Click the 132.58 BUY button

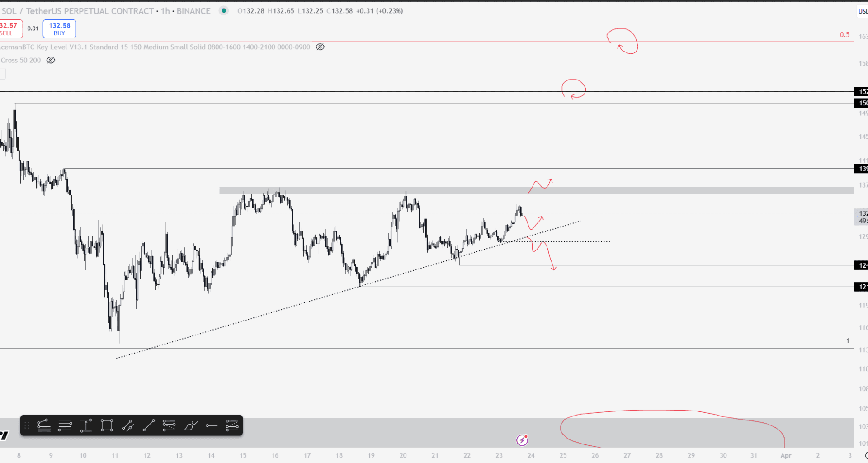pos(60,29)
